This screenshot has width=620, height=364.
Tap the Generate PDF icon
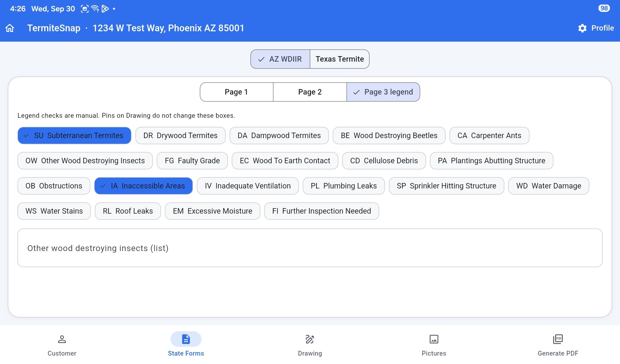click(x=558, y=339)
